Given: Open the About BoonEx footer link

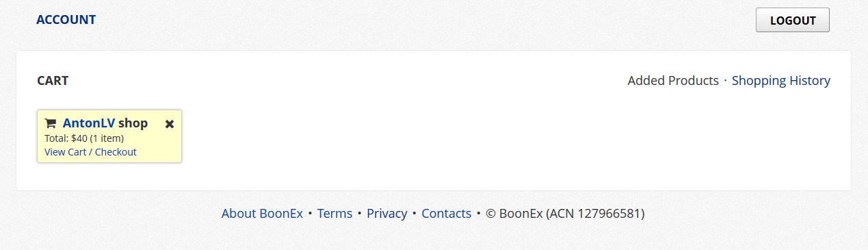Looking at the screenshot, I should (262, 213).
